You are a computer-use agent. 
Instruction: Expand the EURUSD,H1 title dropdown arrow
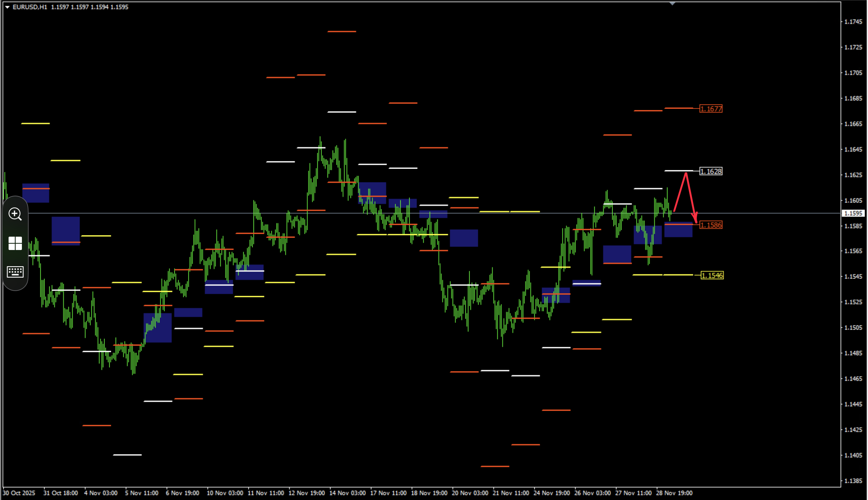point(7,7)
